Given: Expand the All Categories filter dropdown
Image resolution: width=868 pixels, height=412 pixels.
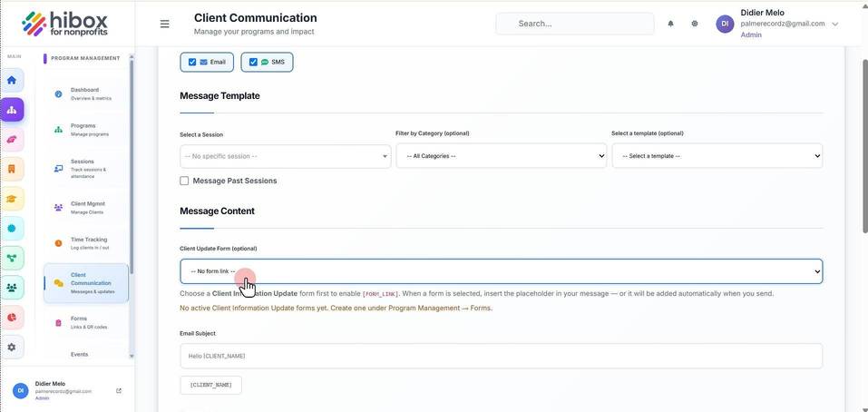Looking at the screenshot, I should coord(501,156).
